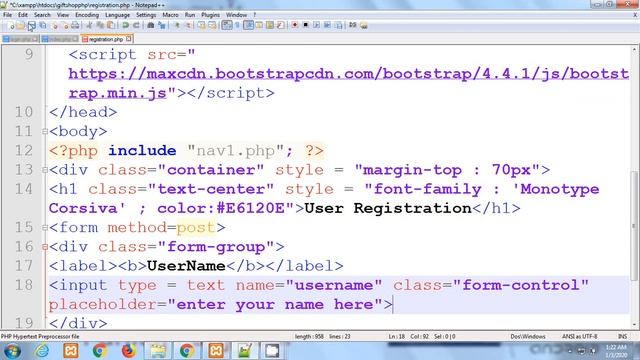
Task: Follow the maxcdn.bootstrapcdn.com URL link
Action: 349,74
